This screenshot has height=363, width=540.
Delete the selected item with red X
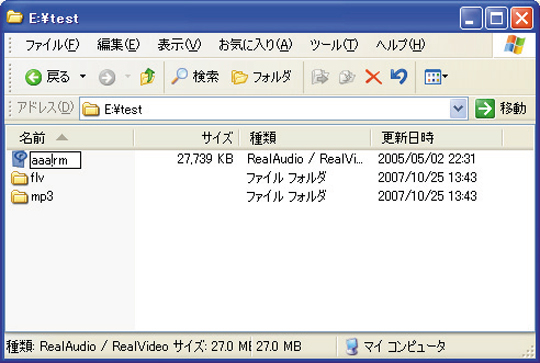pyautogui.click(x=373, y=77)
